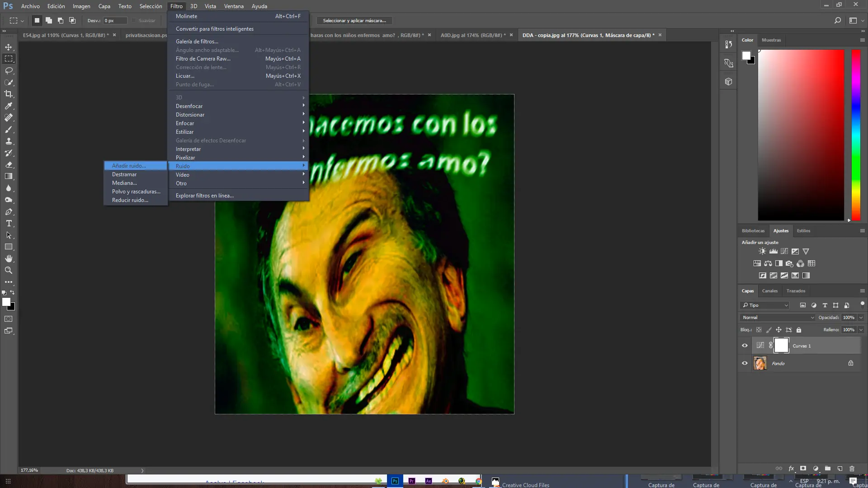Screen dimensions: 868x488
Task: Choose Añadir ruido from the submenu
Action: click(x=136, y=166)
